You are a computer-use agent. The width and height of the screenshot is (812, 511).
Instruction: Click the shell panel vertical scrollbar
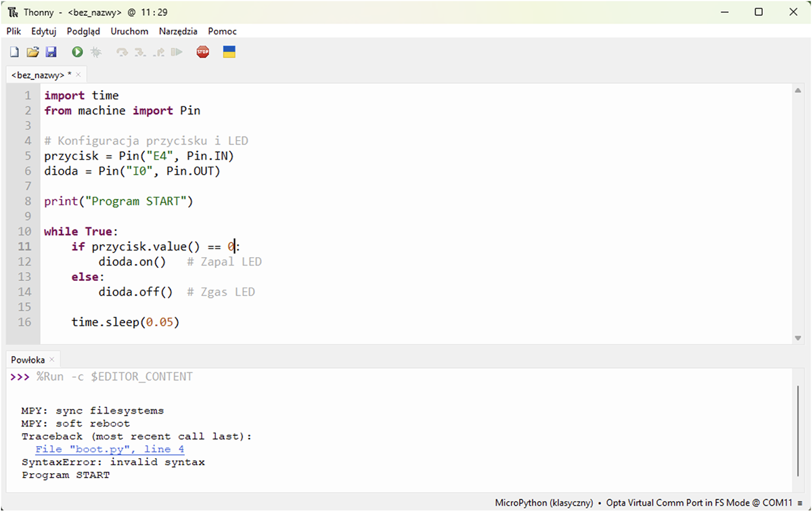(x=799, y=431)
